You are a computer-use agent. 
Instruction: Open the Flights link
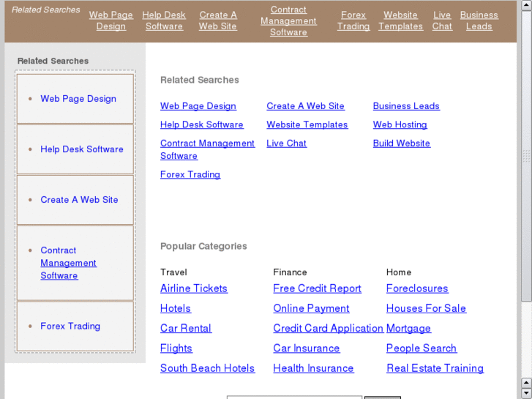point(176,348)
